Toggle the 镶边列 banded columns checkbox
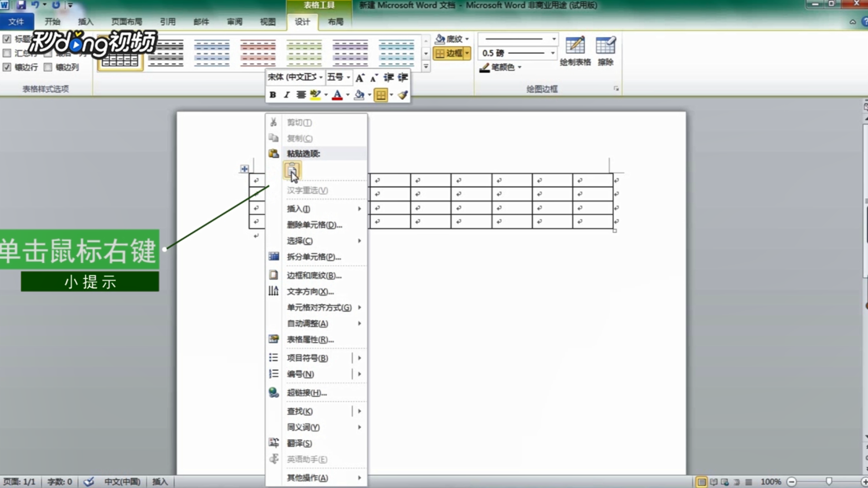 pyautogui.click(x=48, y=67)
